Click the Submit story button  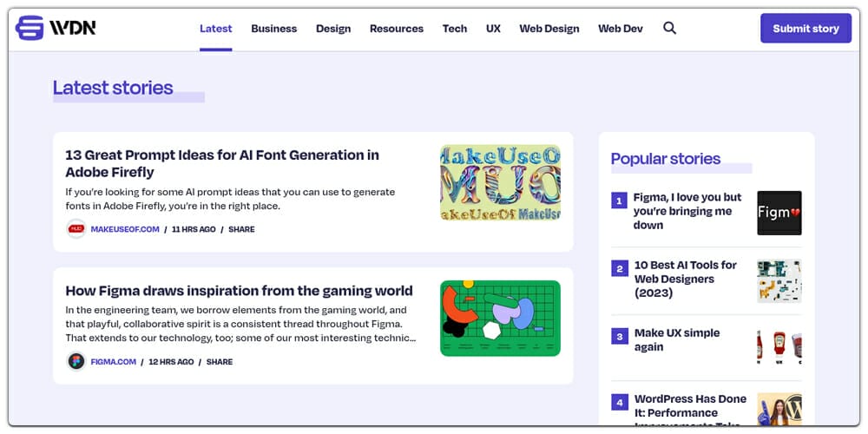806,29
